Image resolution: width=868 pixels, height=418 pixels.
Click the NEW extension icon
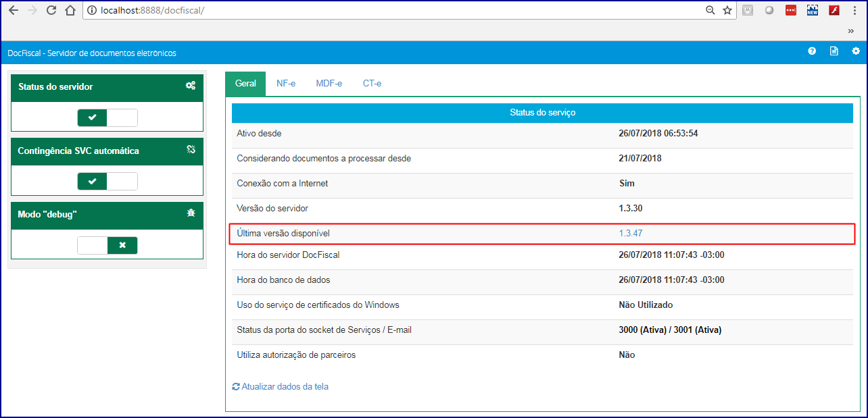click(x=813, y=10)
